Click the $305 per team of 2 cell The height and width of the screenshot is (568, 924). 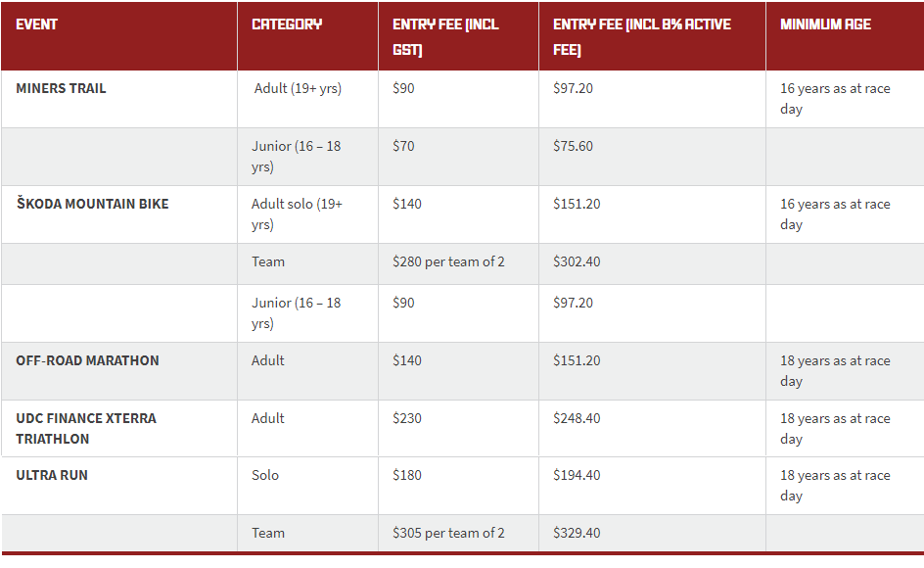448,533
